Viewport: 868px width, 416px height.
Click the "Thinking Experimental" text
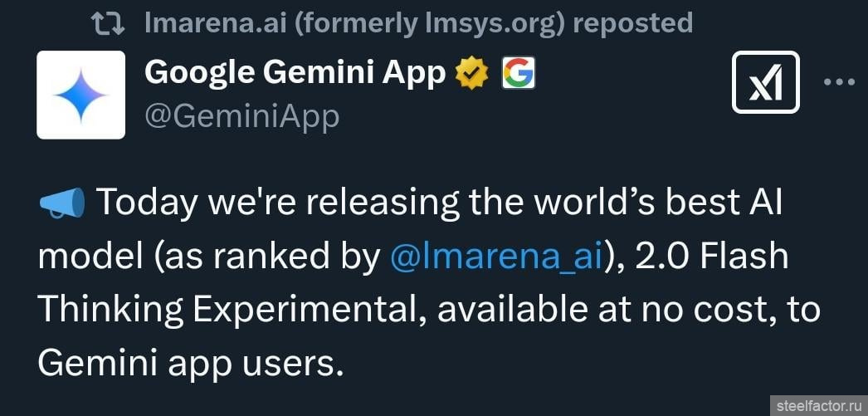(x=231, y=310)
